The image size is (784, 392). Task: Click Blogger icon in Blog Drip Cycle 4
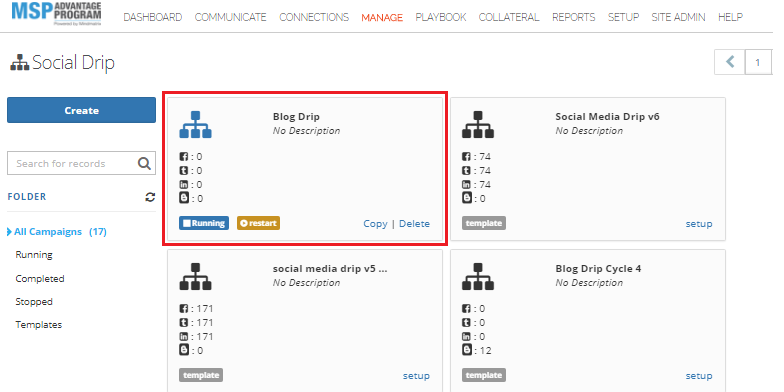466,350
